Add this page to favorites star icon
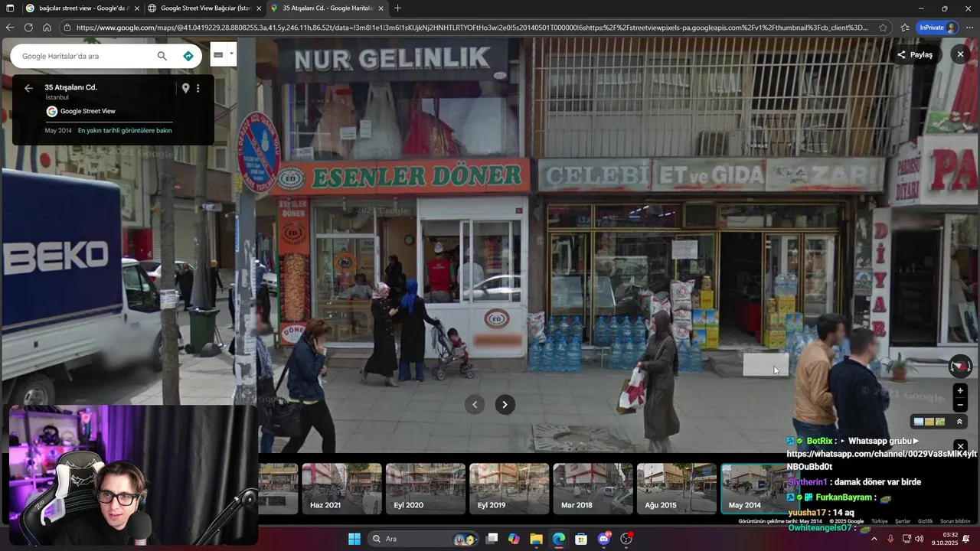The image size is (980, 551). (883, 28)
